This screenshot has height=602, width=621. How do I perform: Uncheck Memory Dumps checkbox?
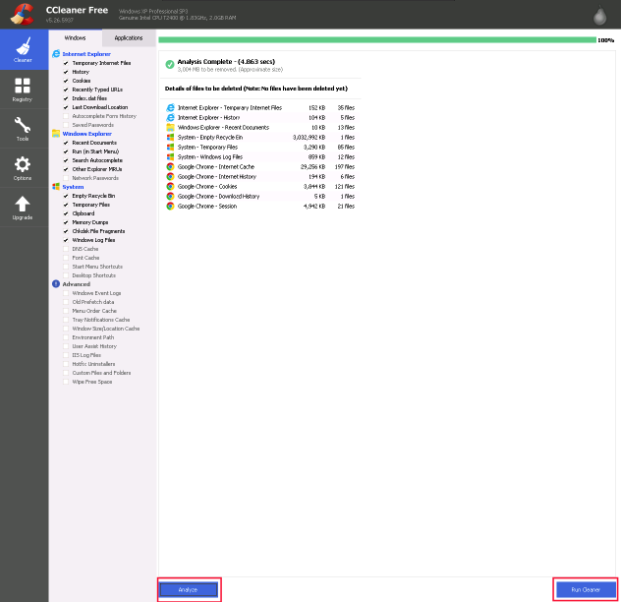66,222
